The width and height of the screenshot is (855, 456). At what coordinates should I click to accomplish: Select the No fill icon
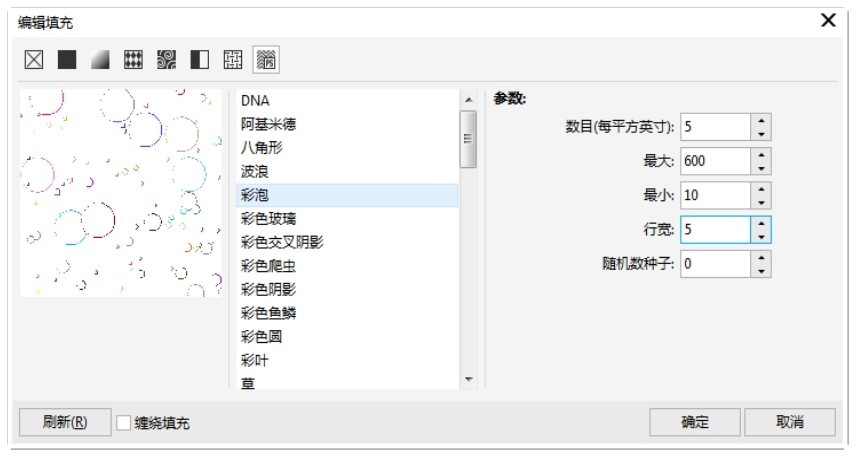pos(34,59)
